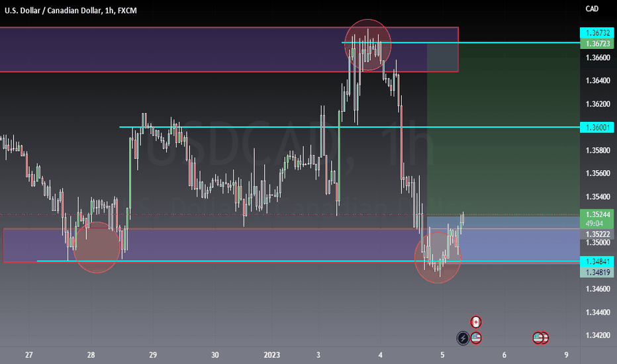Screen dimensions: 617x364
Task: Click the 1.36400 price axis value
Action: pos(598,81)
